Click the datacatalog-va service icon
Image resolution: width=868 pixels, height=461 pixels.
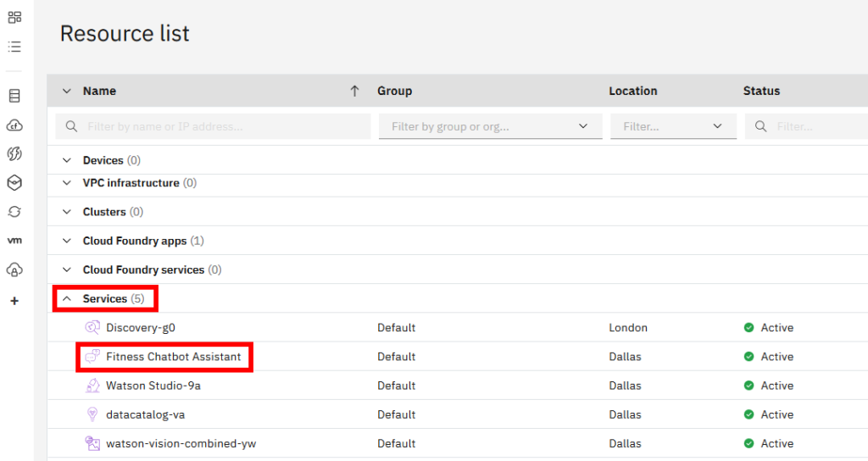(92, 414)
